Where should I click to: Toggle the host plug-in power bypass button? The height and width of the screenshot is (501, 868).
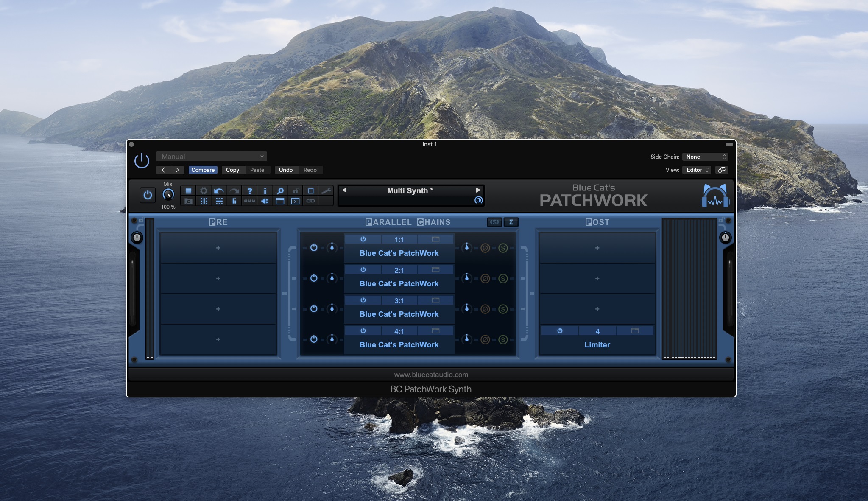pyautogui.click(x=142, y=161)
